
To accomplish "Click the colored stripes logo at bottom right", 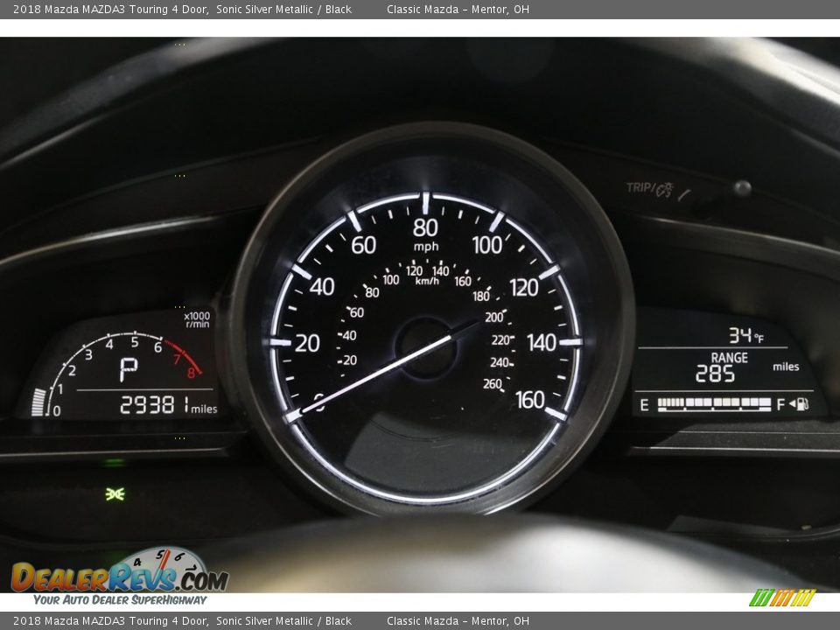I will tap(781, 598).
